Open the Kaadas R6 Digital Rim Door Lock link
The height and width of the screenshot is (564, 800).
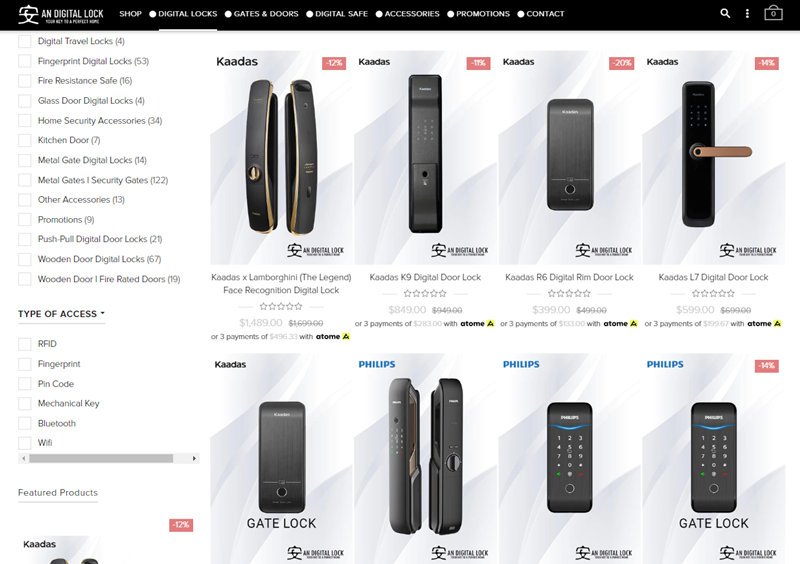pos(569,277)
